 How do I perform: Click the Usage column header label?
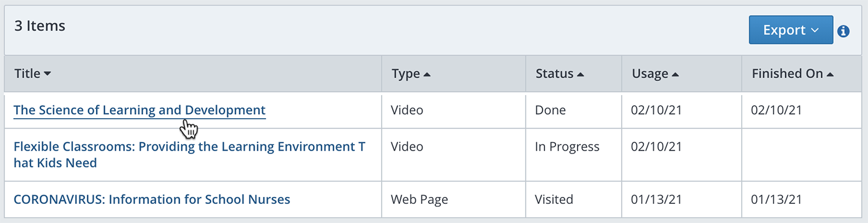650,74
